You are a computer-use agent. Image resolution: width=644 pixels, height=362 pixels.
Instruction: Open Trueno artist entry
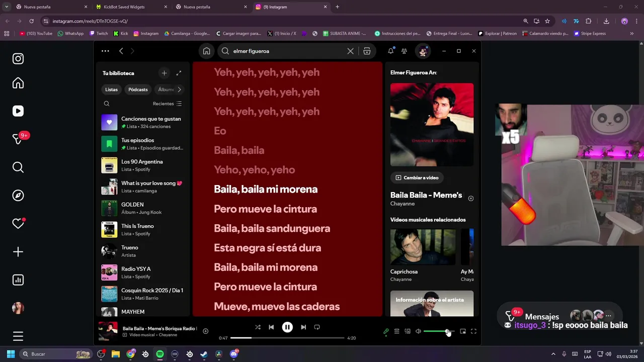coord(142,251)
